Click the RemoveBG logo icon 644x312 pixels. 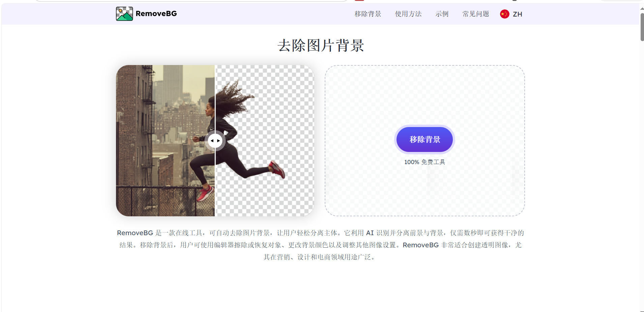pos(124,14)
